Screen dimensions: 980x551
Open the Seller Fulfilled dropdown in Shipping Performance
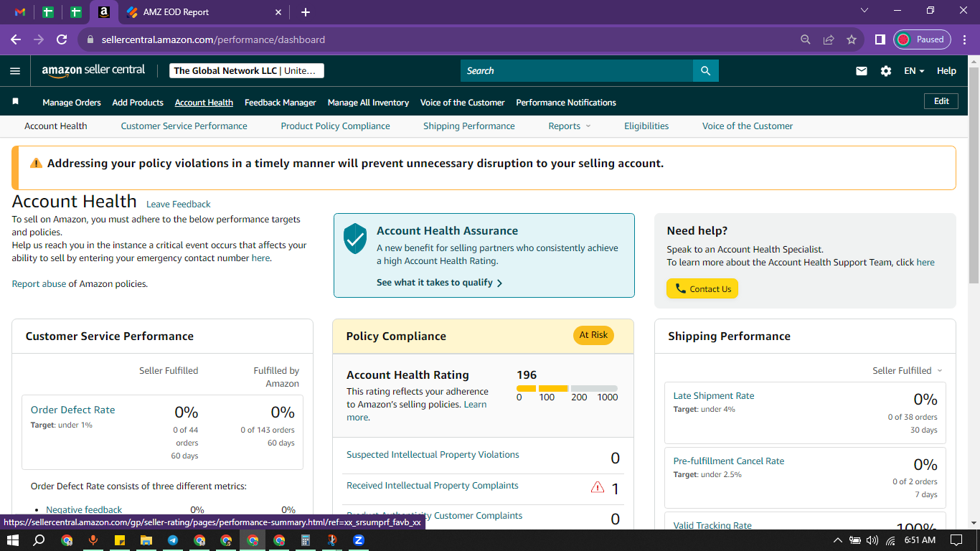pyautogui.click(x=908, y=370)
